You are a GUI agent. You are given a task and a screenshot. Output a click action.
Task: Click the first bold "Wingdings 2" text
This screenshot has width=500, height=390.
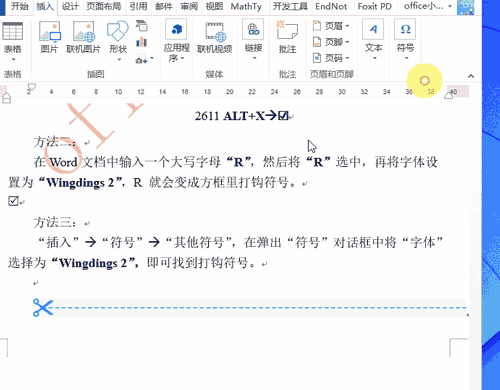[x=80, y=183]
